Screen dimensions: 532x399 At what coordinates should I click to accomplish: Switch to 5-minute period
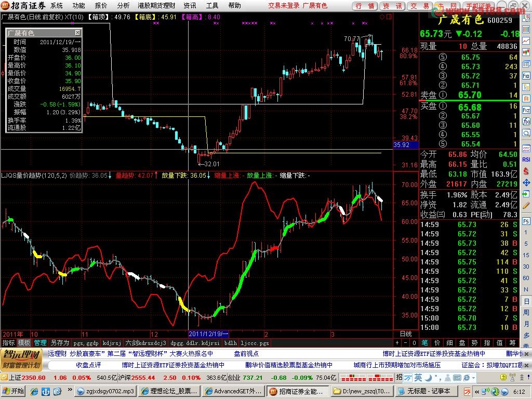526,244
